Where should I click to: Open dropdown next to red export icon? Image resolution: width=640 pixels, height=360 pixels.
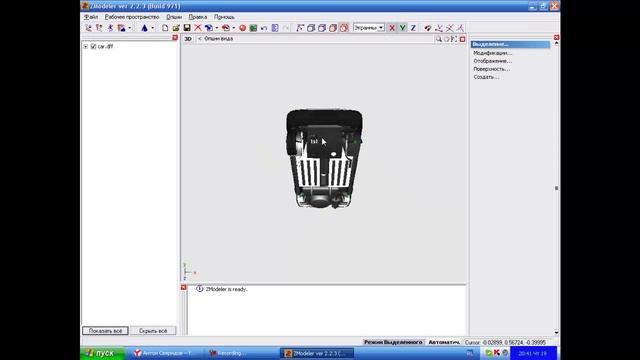[x=233, y=28]
